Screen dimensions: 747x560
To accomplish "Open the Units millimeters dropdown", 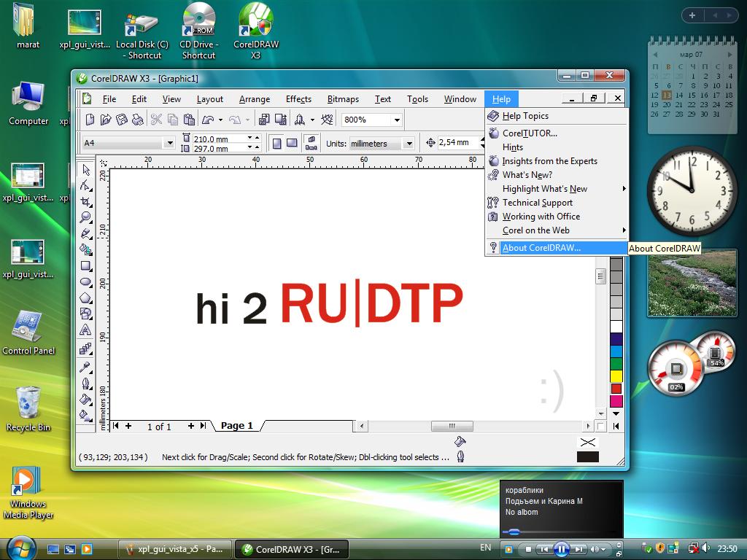I will click(x=409, y=144).
